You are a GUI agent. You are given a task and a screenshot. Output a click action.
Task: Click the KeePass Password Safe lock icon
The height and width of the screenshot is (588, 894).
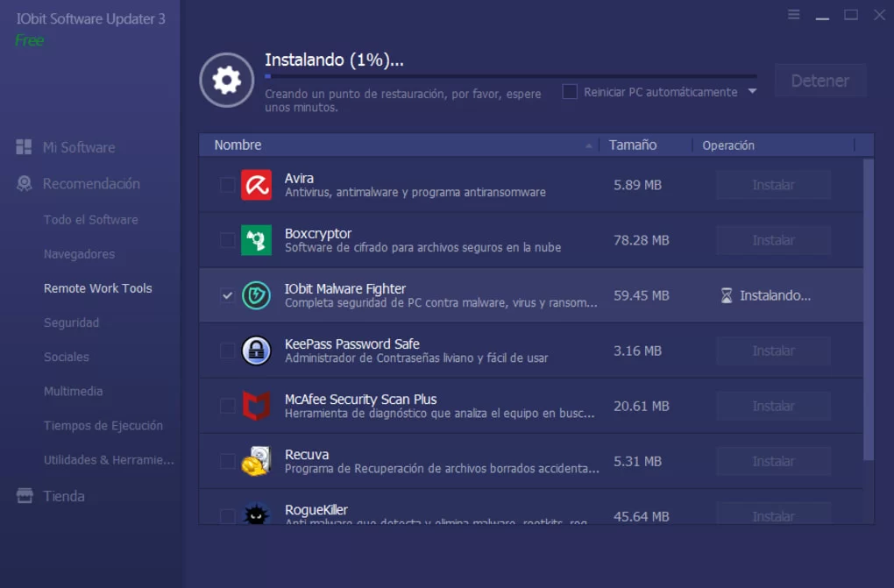tap(256, 351)
